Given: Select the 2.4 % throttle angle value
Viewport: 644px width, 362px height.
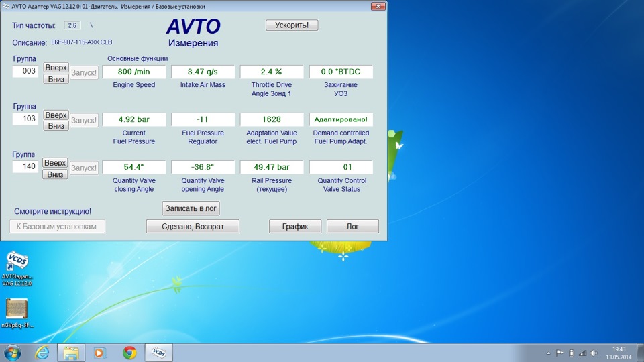Looking at the screenshot, I should coord(272,72).
